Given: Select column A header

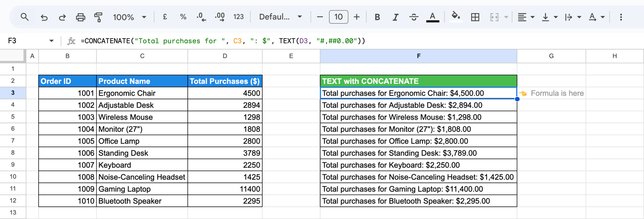Looking at the screenshot, I should [32, 56].
